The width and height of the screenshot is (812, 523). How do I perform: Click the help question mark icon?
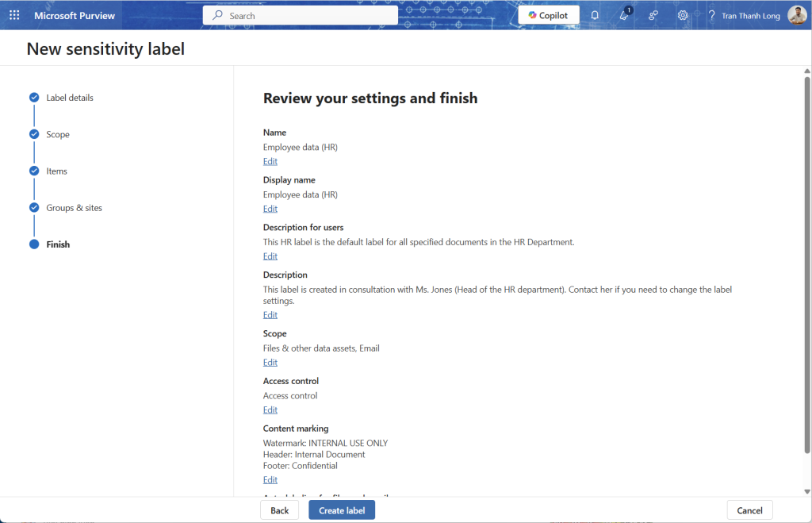point(711,15)
